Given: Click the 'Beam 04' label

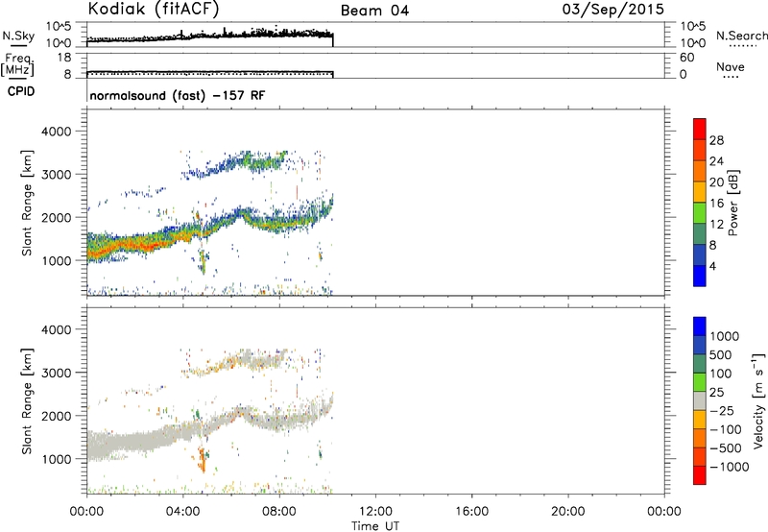Looking at the screenshot, I should tap(374, 11).
